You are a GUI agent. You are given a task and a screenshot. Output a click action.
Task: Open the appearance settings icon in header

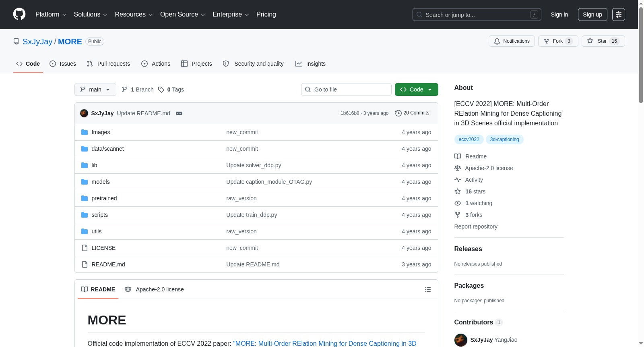tap(619, 15)
